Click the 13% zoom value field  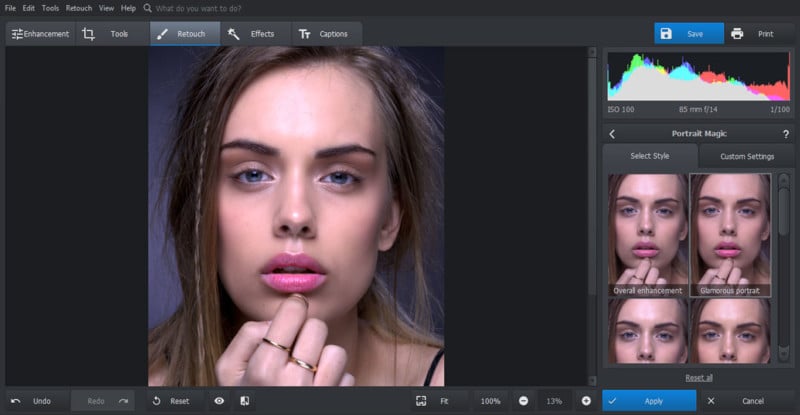click(x=554, y=401)
